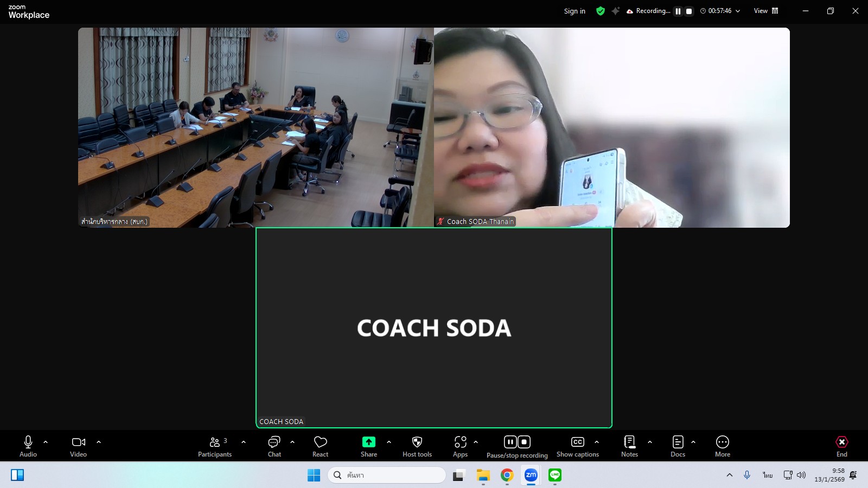This screenshot has width=868, height=488.
Task: Open Google Chrome from the taskbar
Action: [x=507, y=476]
